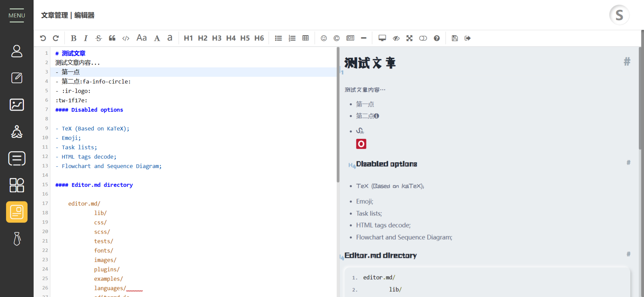This screenshot has width=644, height=297.
Task: Insert an ordered list
Action: click(x=292, y=38)
